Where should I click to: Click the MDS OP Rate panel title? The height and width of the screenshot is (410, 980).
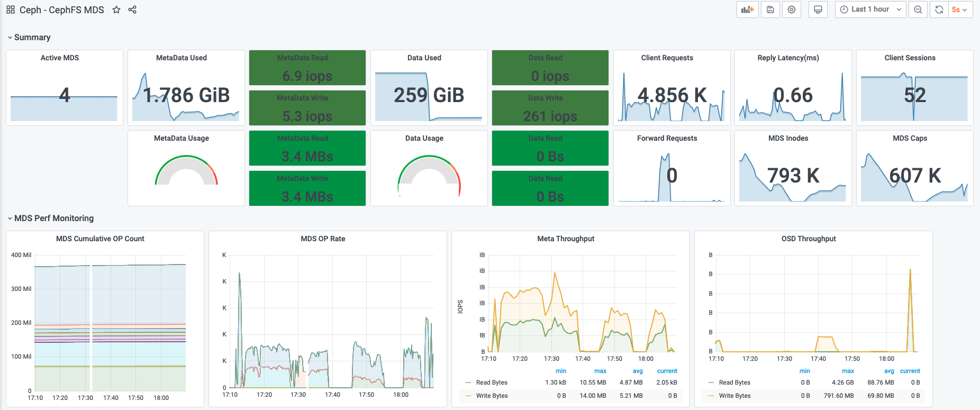(x=323, y=239)
